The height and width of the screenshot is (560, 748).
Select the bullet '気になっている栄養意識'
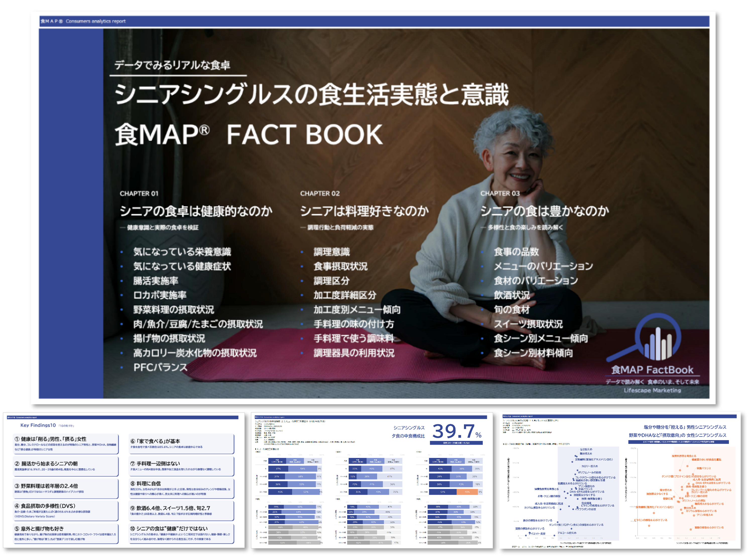click(182, 252)
